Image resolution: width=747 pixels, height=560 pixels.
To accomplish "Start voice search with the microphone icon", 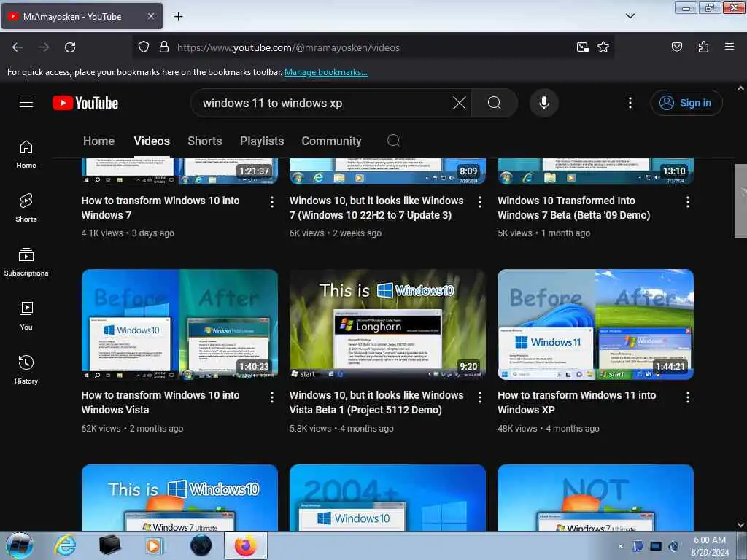I will 544,103.
